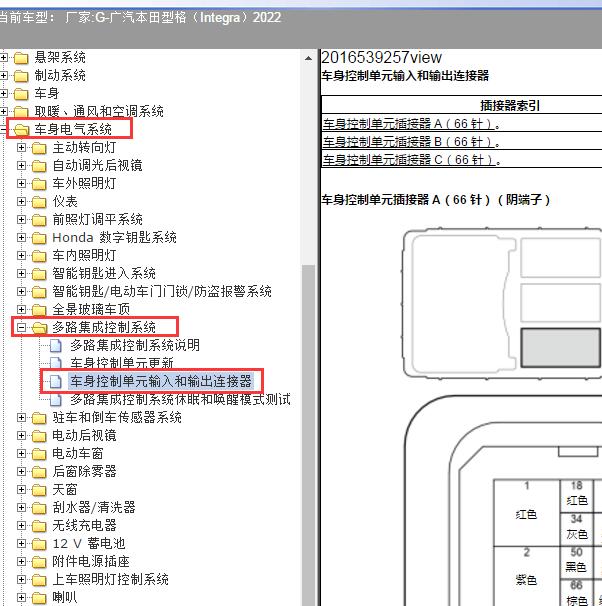Image resolution: width=602 pixels, height=606 pixels.
Task: Collapse the 多路集成控制系统 node
Action: click(x=21, y=327)
